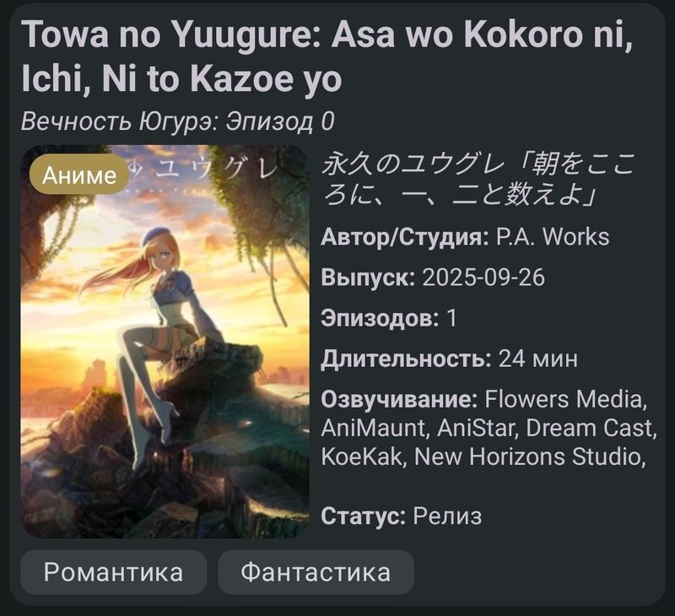Click the Автор/Студия label
The height and width of the screenshot is (616, 675).
tap(405, 237)
